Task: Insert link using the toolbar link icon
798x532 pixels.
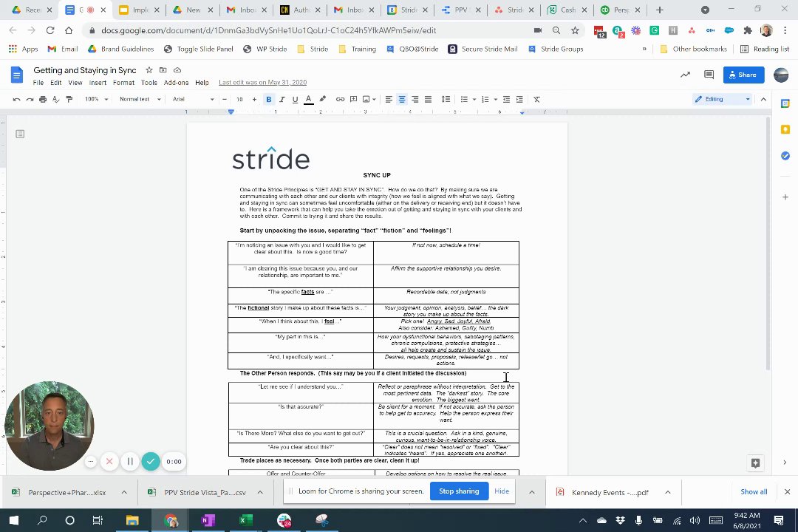Action: pos(340,99)
